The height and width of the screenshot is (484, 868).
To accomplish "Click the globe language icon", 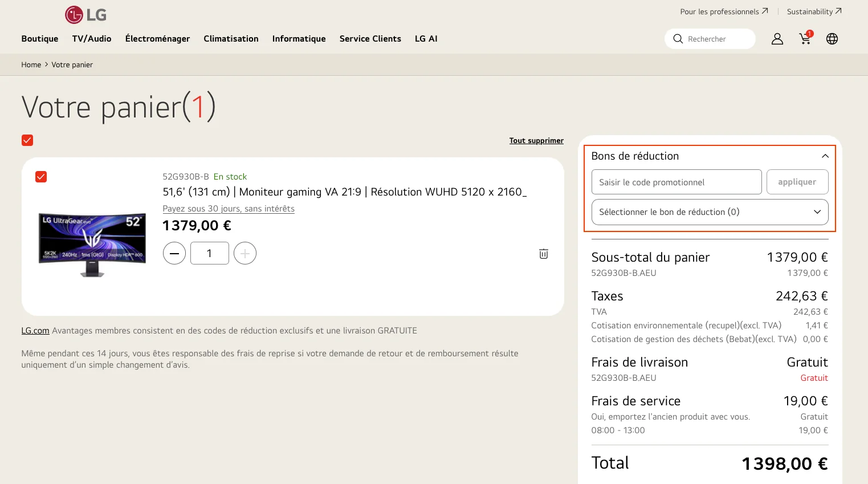I will click(832, 39).
